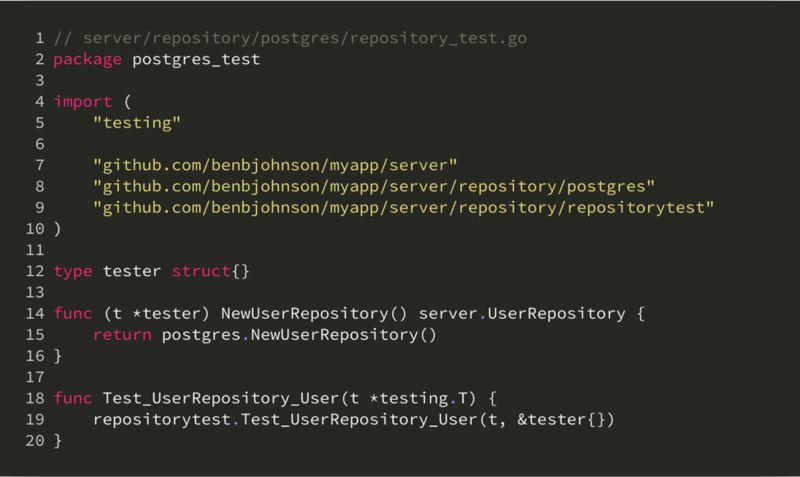Click line number 1 in the gutter
The image size is (800, 477).
click(x=39, y=39)
